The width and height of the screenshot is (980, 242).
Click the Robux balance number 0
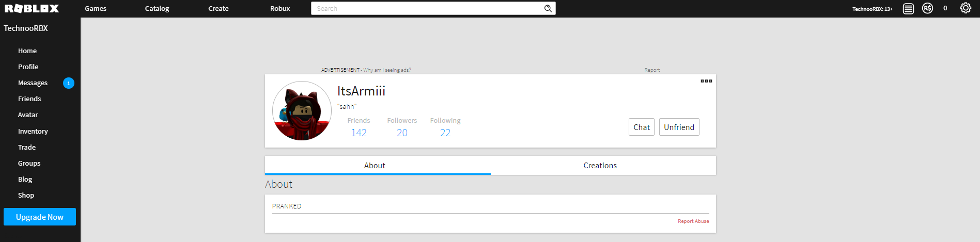coord(945,8)
